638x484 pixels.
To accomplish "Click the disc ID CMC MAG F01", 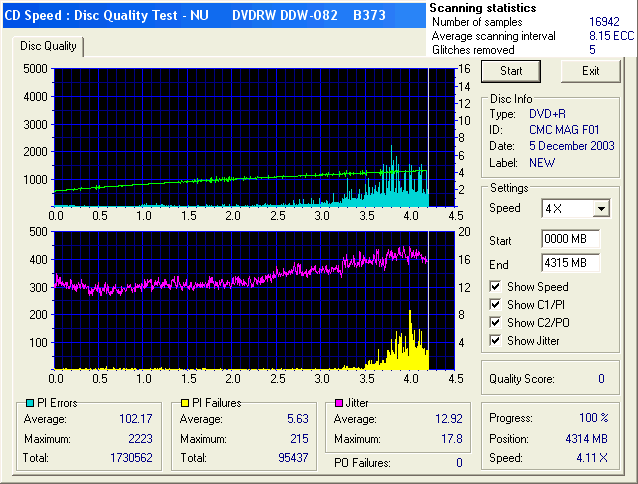I will 565,130.
